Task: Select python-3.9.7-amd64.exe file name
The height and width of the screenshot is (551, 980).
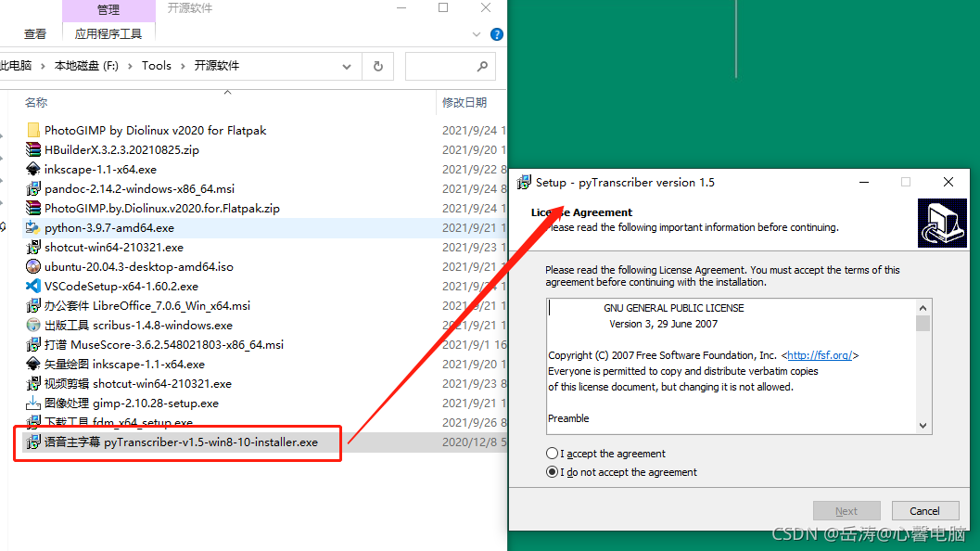Action: [109, 227]
